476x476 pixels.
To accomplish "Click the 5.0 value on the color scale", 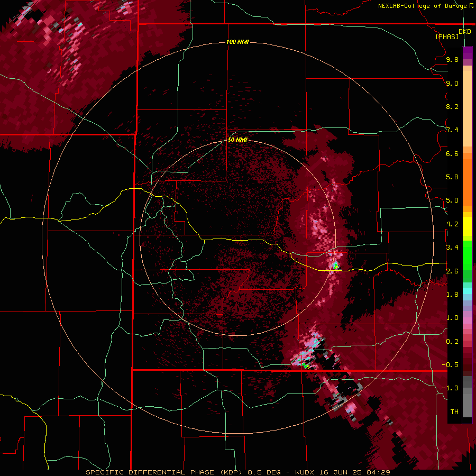I will pyautogui.click(x=452, y=200).
